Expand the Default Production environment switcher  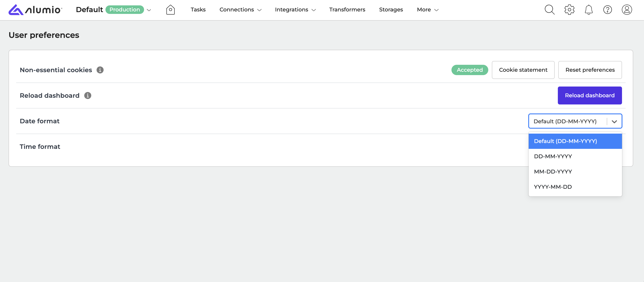click(x=149, y=10)
